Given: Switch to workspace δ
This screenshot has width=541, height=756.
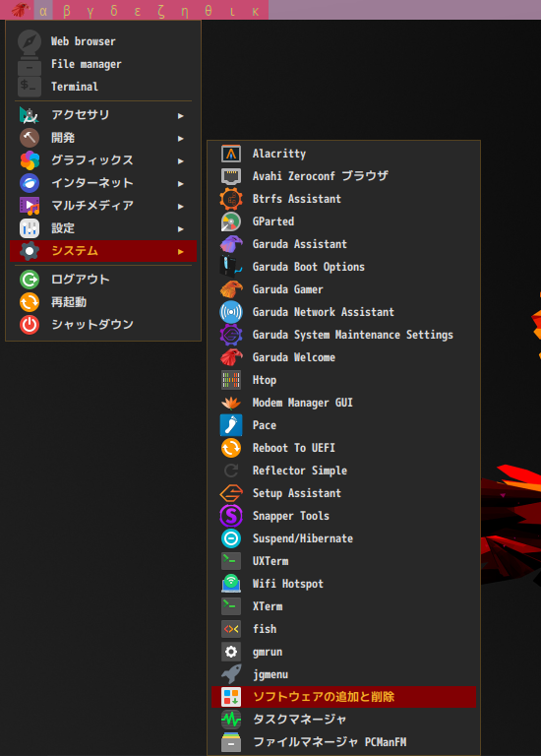Looking at the screenshot, I should coord(114,10).
